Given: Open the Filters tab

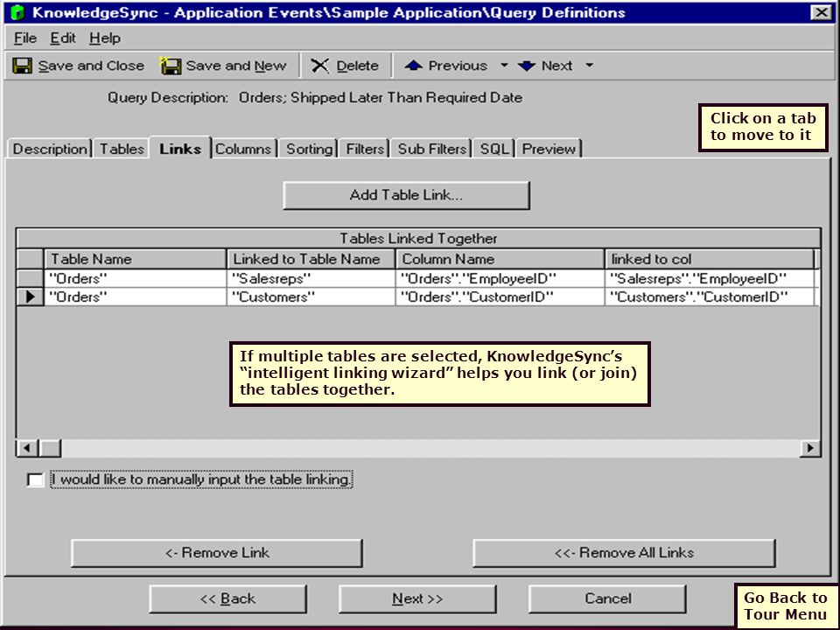Looking at the screenshot, I should 365,149.
